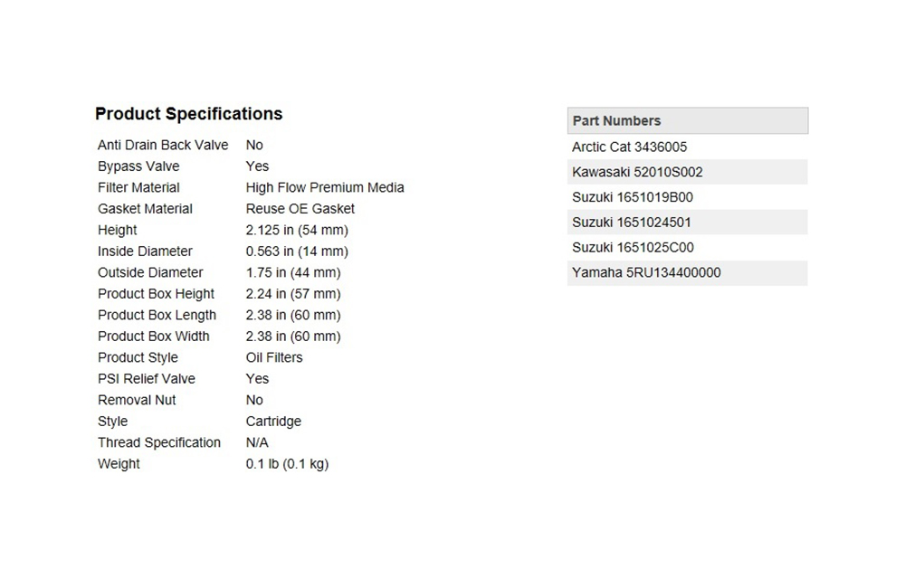Image resolution: width=905 pixels, height=588 pixels.
Task: Click the Reuse OE Gasket value
Action: [300, 209]
